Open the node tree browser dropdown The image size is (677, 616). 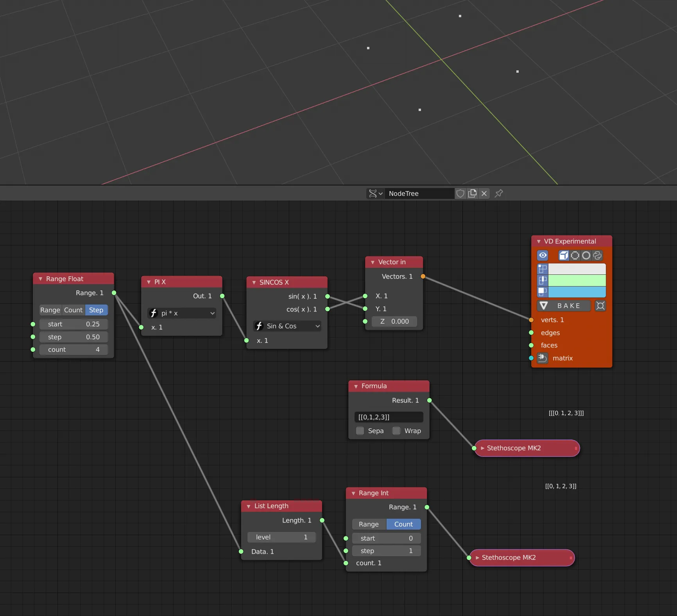coord(375,193)
